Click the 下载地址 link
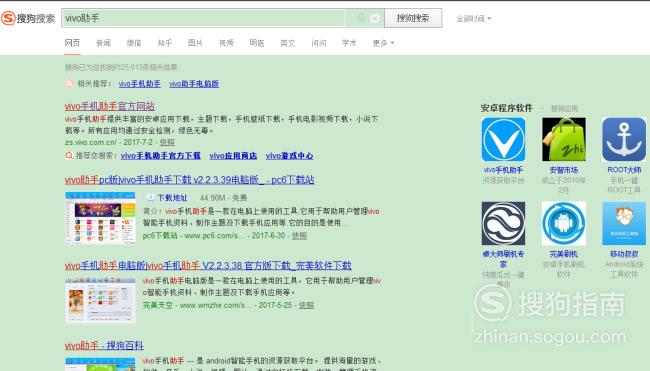This screenshot has height=371, width=650. [172, 198]
